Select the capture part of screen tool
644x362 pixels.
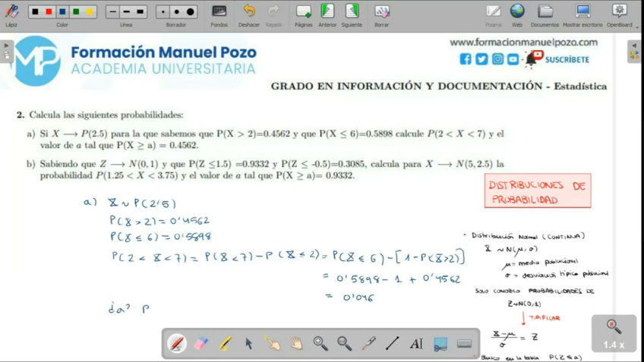[440, 344]
